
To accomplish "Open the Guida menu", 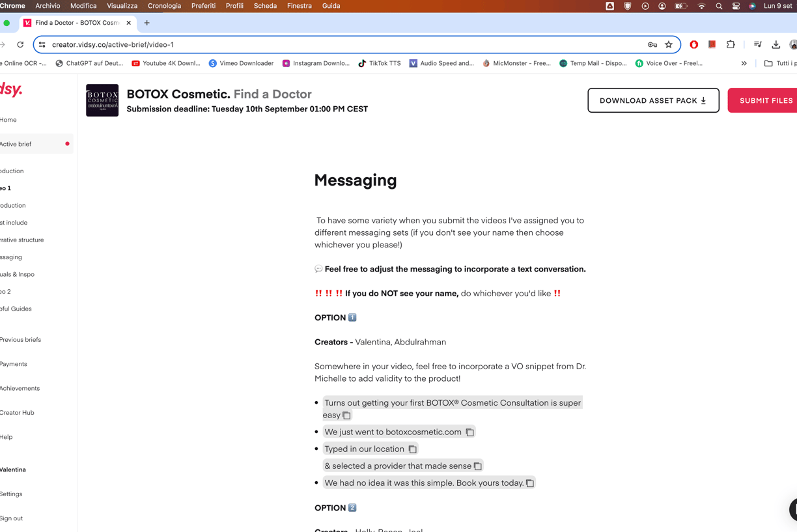I will (331, 6).
